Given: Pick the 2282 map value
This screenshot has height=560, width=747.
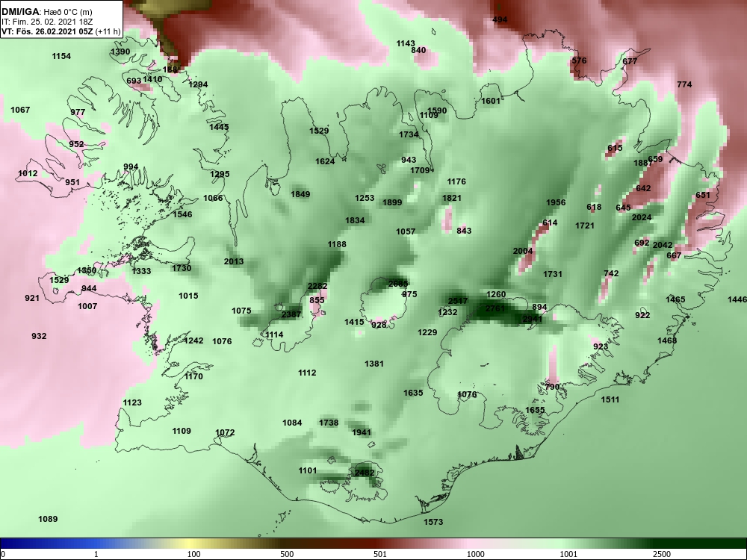Looking at the screenshot, I should tap(317, 286).
